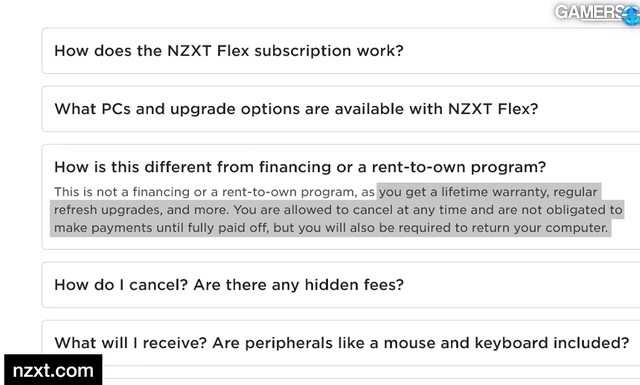This screenshot has height=385, width=640.
Task: Click the nzxt.com source label
Action: point(53,370)
